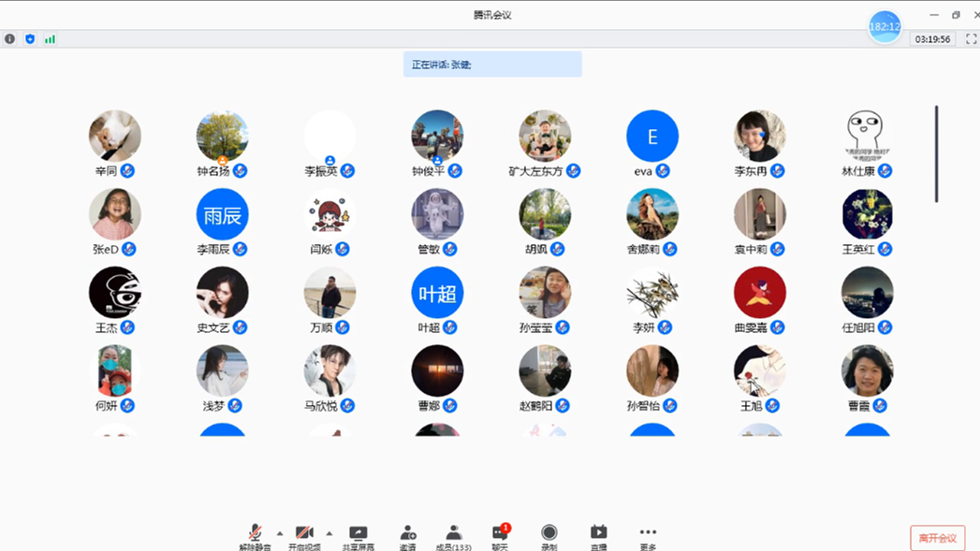Image resolution: width=980 pixels, height=551 pixels.
Task: Open the More (更多) menu
Action: [x=648, y=536]
